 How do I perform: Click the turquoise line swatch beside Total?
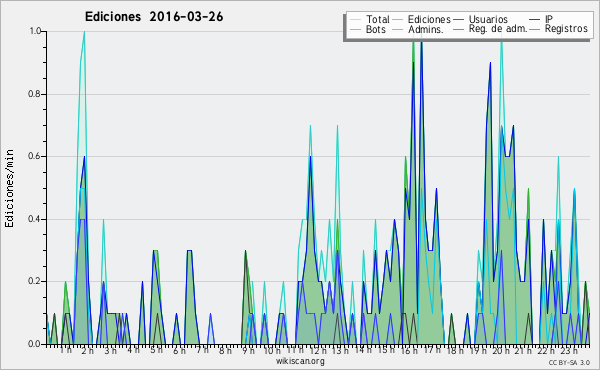coord(355,20)
